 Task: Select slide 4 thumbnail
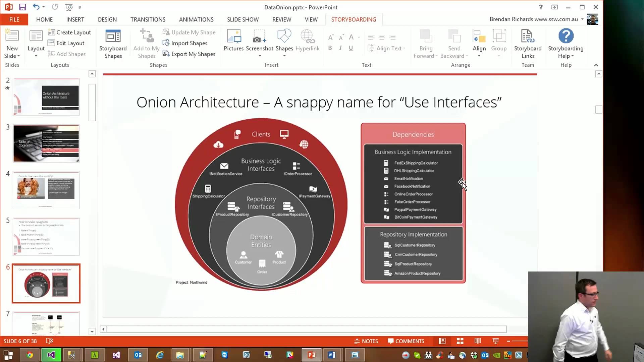click(46, 190)
